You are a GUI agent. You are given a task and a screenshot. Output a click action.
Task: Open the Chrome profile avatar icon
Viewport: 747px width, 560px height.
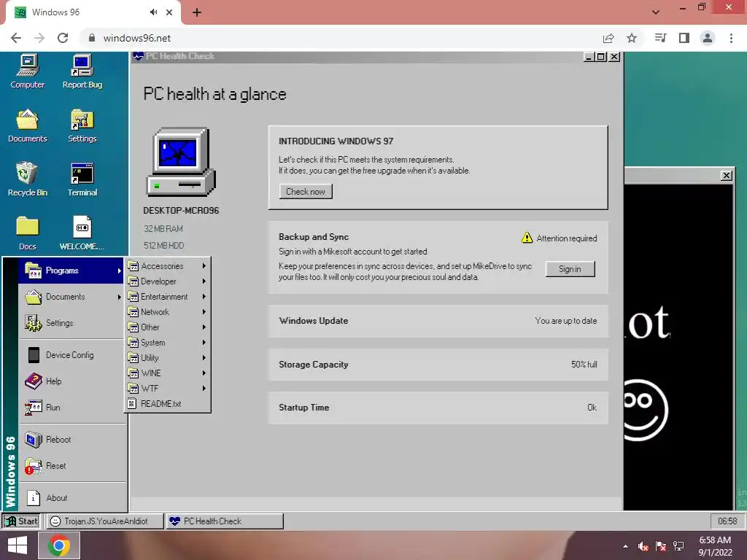(x=708, y=38)
